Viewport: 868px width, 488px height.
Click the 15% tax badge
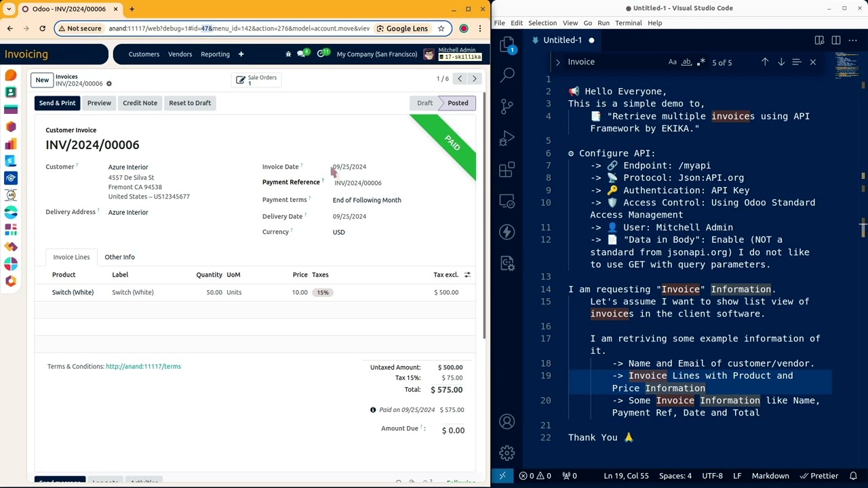click(322, 292)
